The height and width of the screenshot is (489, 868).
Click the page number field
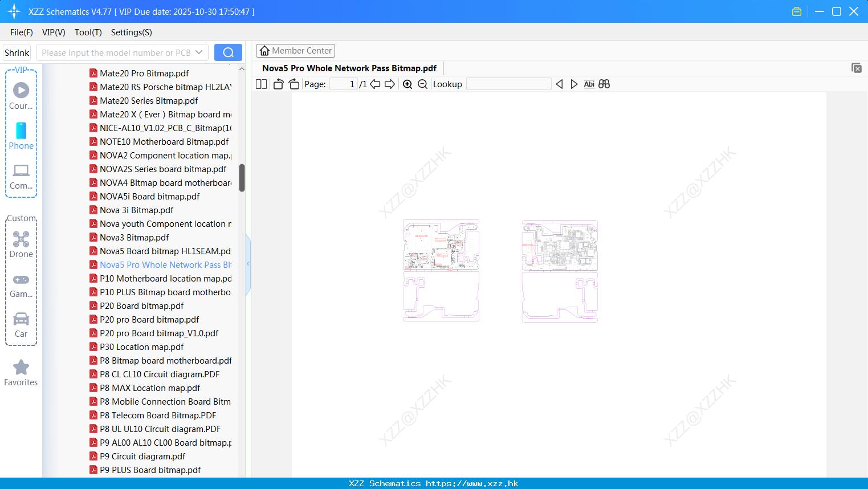344,84
